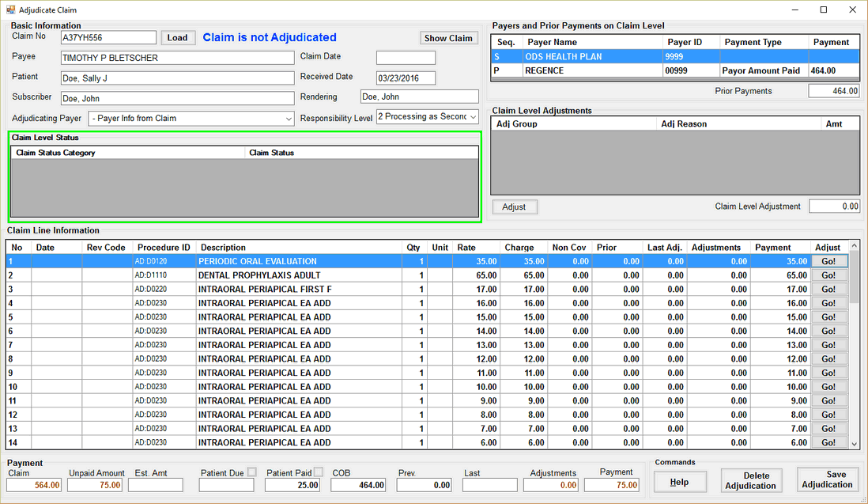Viewport: 868px width, 504px height.
Task: Click Go! for the DENTAL PROPHYLAXIS ADULT line
Action: [828, 275]
